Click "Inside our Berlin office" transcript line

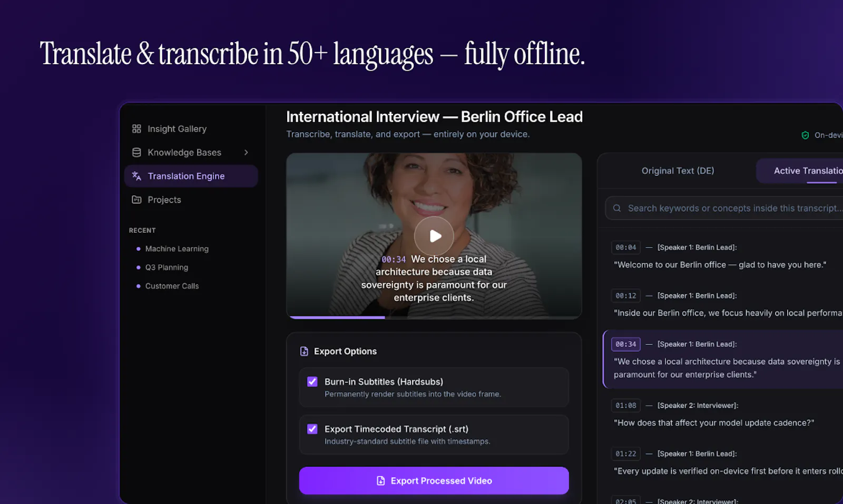click(728, 313)
